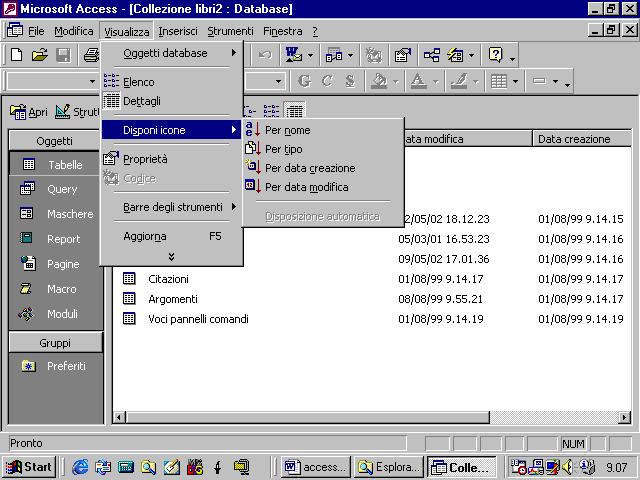Toggle underline S formatting icon

[350, 81]
